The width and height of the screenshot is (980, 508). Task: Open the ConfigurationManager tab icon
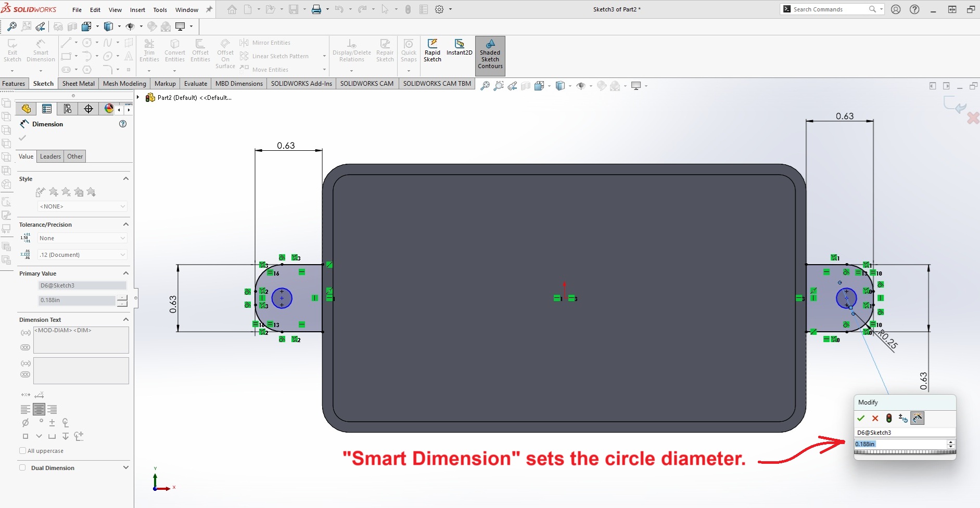(x=67, y=109)
